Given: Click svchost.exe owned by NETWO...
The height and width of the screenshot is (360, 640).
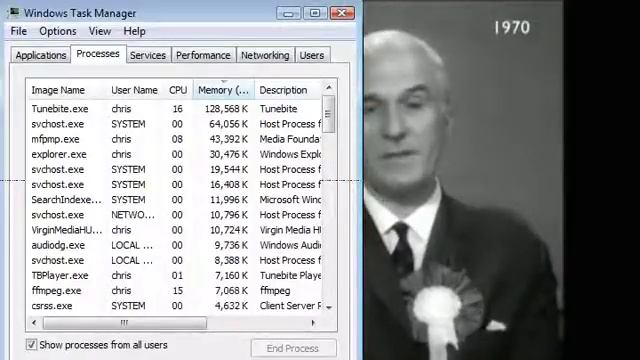Looking at the screenshot, I should [175, 215].
